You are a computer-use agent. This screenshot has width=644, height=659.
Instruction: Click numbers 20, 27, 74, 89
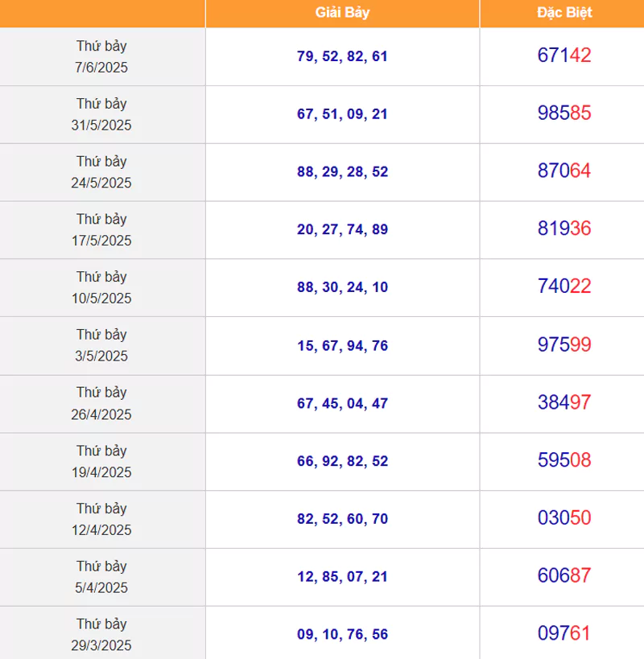[342, 229]
